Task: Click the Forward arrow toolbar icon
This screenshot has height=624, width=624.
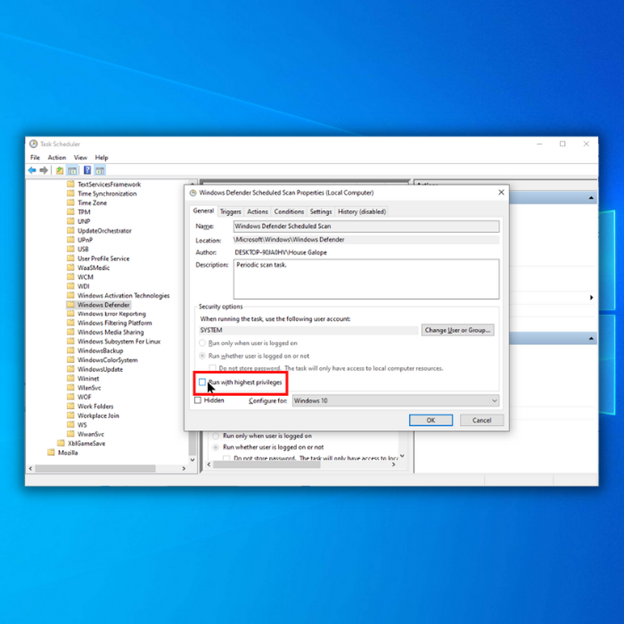Action: [x=43, y=170]
